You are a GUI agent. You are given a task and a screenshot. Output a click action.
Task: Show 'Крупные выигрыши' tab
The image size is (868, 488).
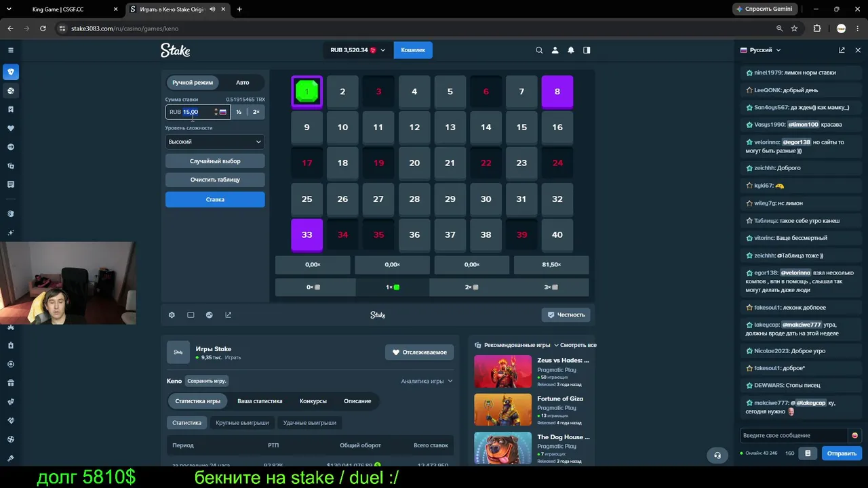pos(242,423)
